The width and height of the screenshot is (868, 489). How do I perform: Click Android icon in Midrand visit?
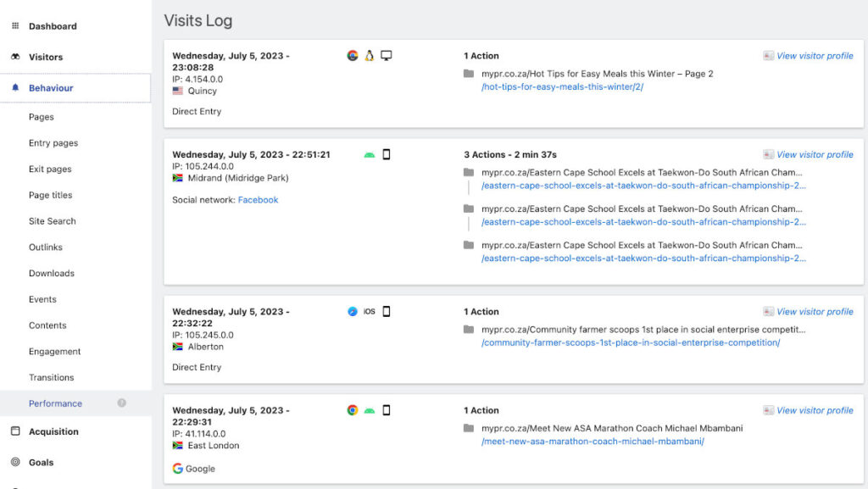pyautogui.click(x=370, y=155)
